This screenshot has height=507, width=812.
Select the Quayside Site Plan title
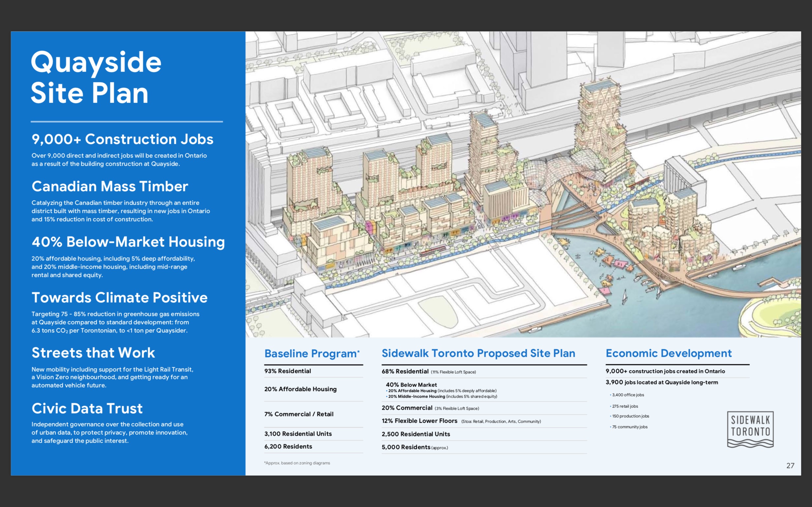[x=95, y=76]
